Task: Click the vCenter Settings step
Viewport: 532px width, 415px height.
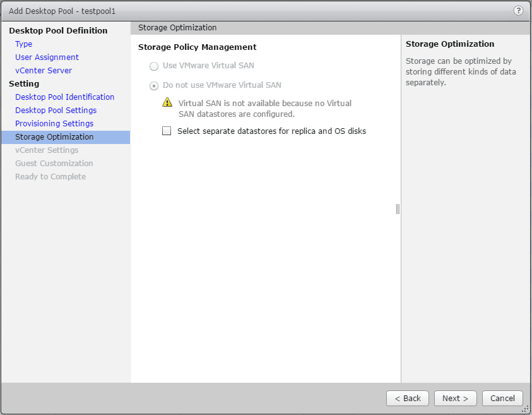Action: [x=47, y=150]
